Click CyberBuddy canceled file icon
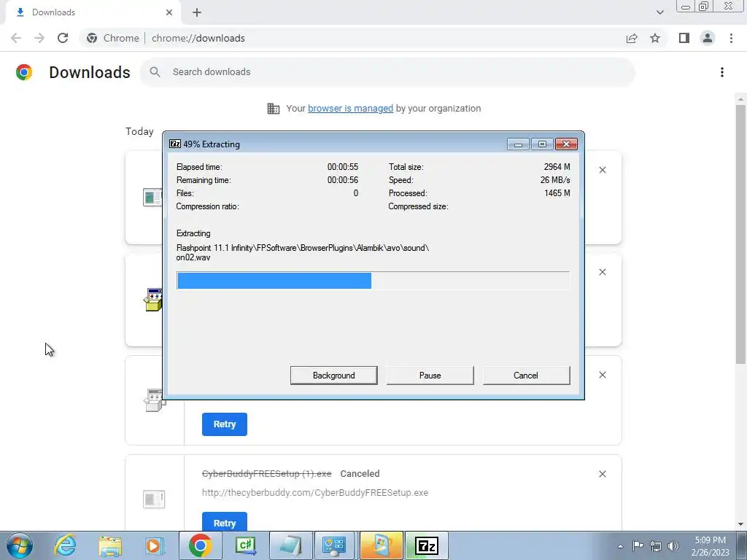The image size is (747, 560). point(154,499)
